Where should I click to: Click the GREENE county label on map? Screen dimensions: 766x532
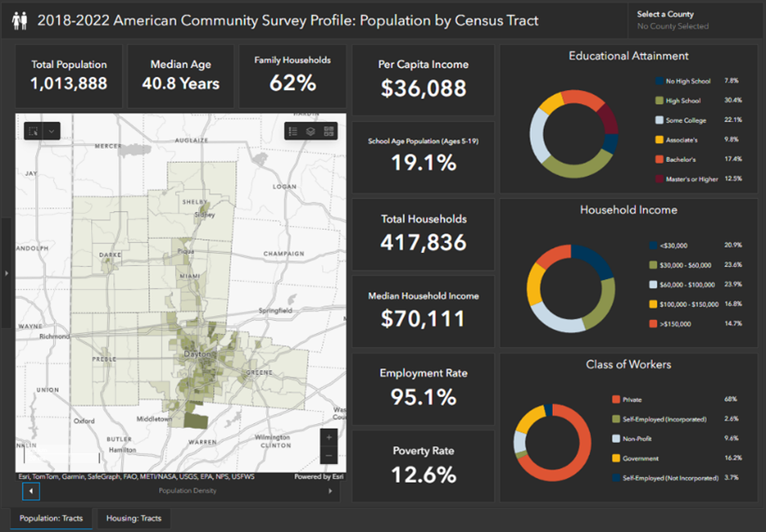coord(259,372)
